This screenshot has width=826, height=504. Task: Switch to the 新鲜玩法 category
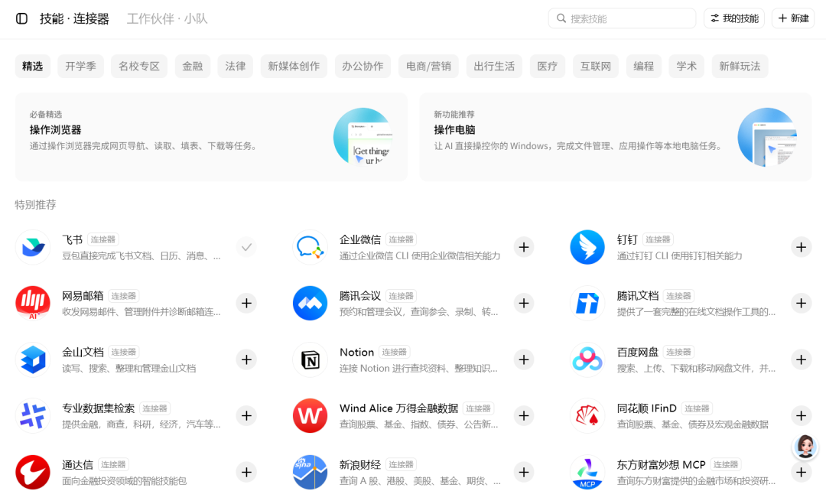pos(740,67)
